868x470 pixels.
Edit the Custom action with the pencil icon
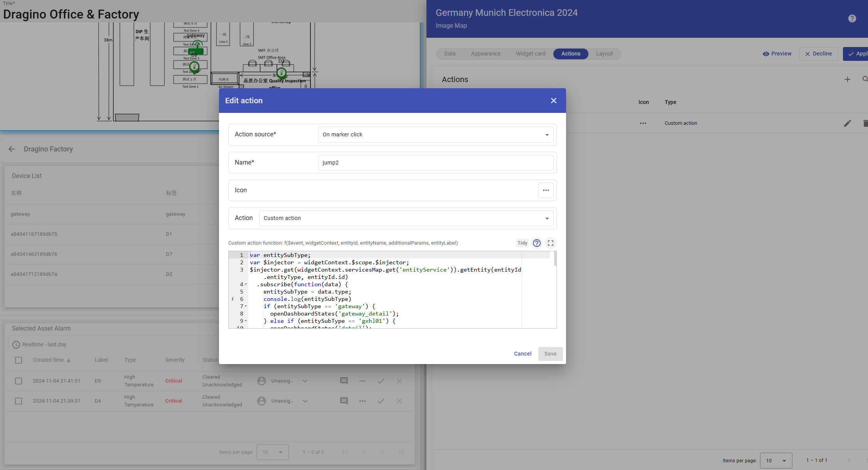(x=847, y=123)
